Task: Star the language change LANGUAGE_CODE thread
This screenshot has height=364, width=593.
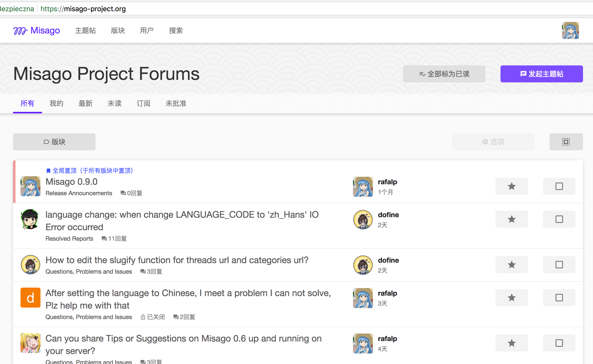Action: (511, 219)
